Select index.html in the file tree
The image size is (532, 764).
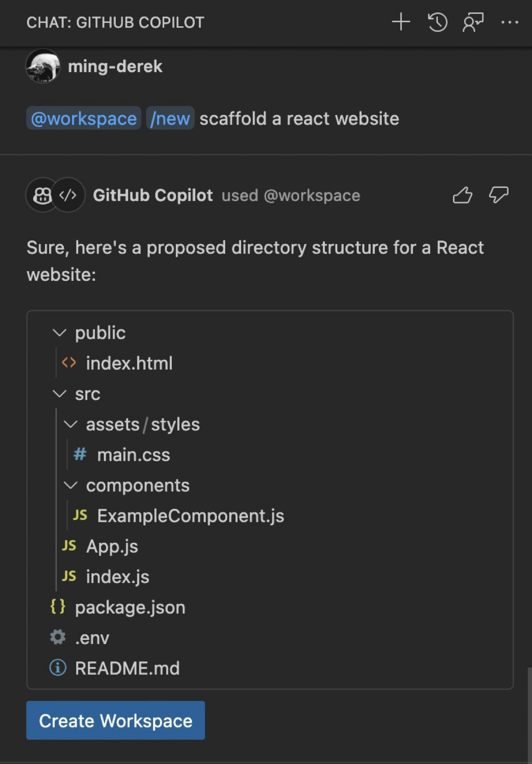(x=129, y=363)
